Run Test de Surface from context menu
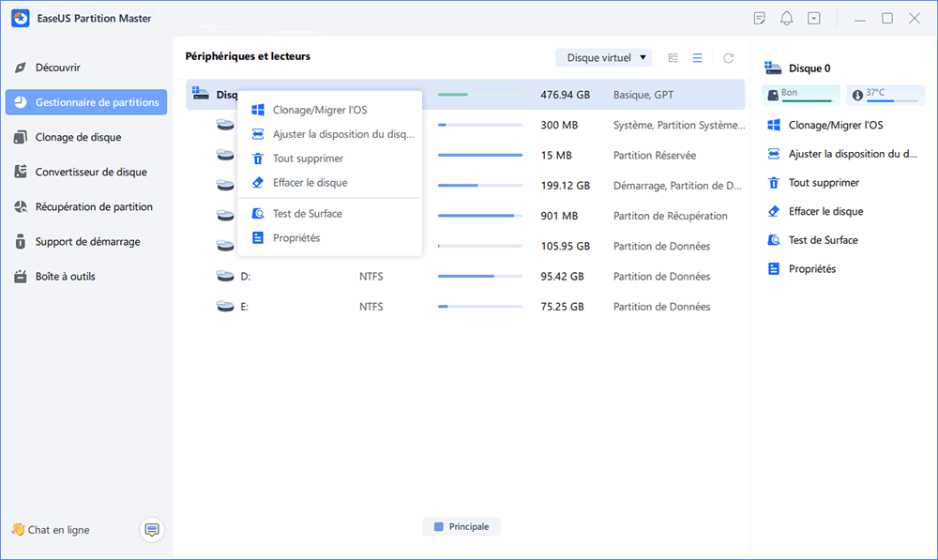 click(x=329, y=214)
